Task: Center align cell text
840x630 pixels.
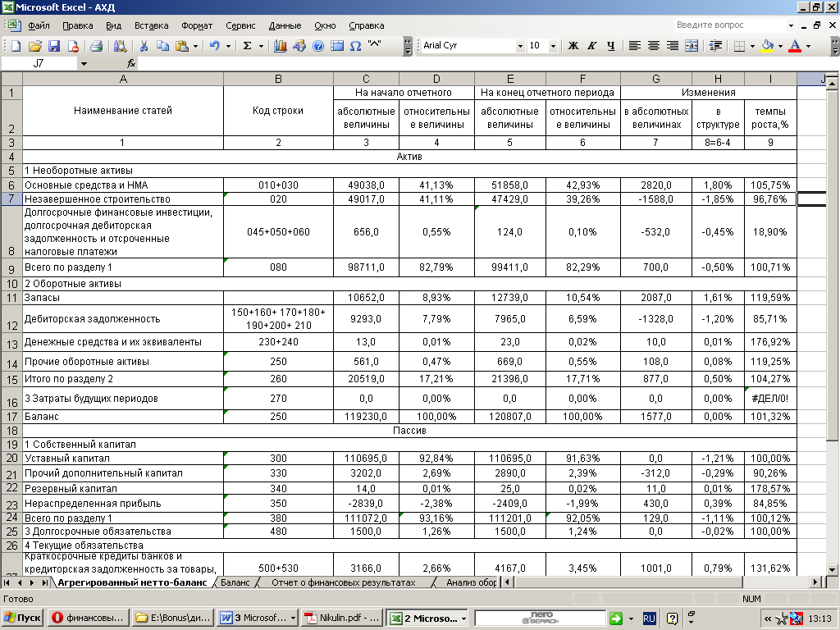Action: click(x=654, y=46)
